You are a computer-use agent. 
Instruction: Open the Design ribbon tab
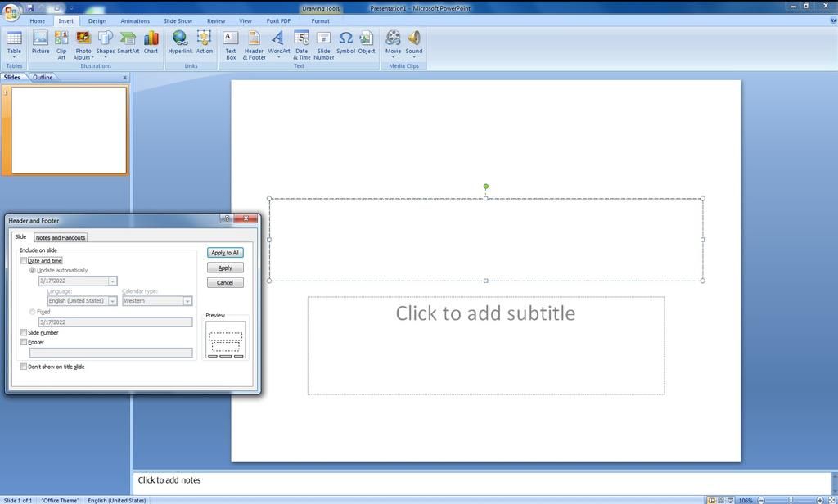[97, 20]
